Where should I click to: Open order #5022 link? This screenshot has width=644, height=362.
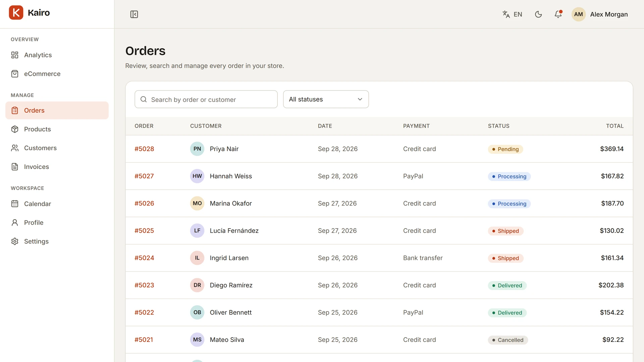coord(144,312)
